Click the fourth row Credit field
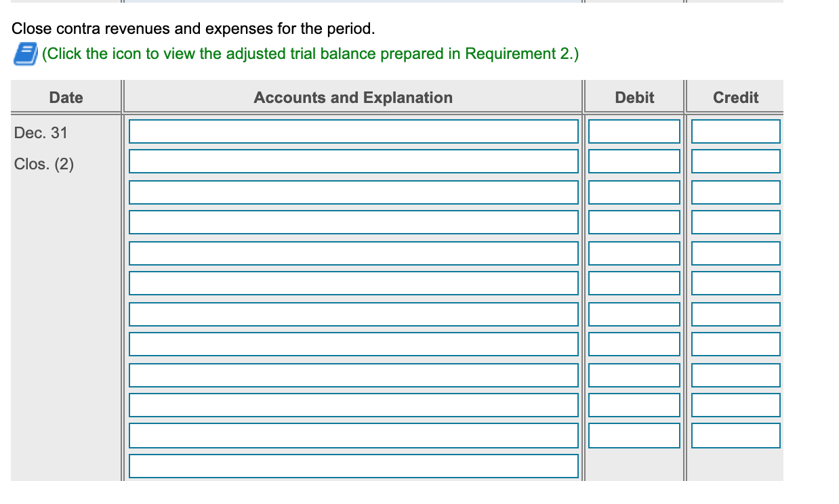Image resolution: width=839 pixels, height=504 pixels. pyautogui.click(x=735, y=222)
